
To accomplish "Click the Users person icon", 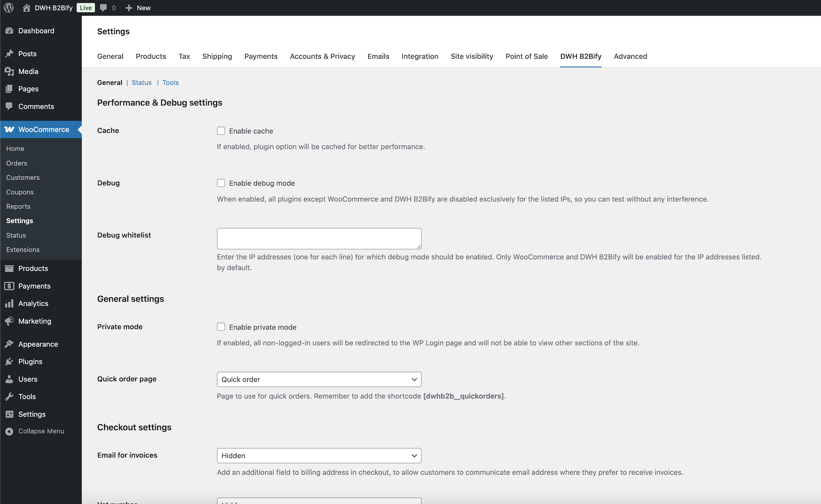I will pos(9,379).
